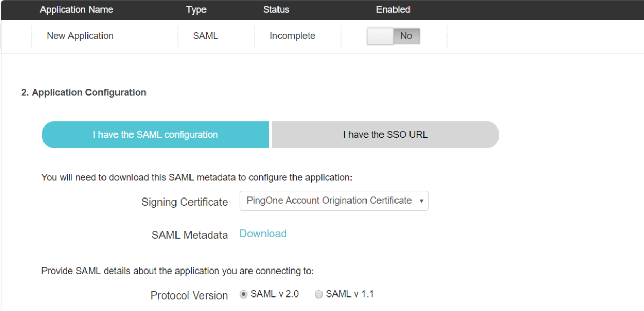Click the Application Name column header
This screenshot has height=311, width=644.
pyautogui.click(x=76, y=9)
